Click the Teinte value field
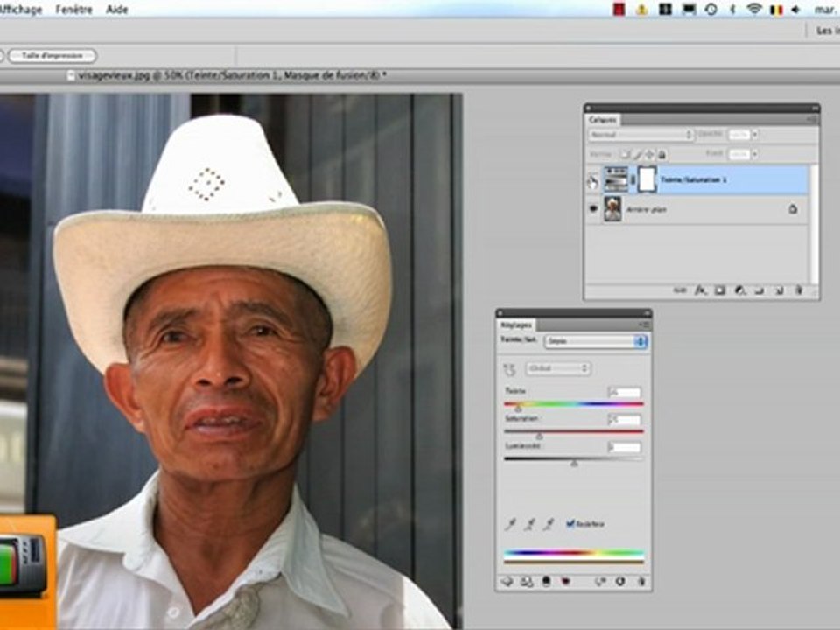Image resolution: width=840 pixels, height=630 pixels. (x=625, y=392)
